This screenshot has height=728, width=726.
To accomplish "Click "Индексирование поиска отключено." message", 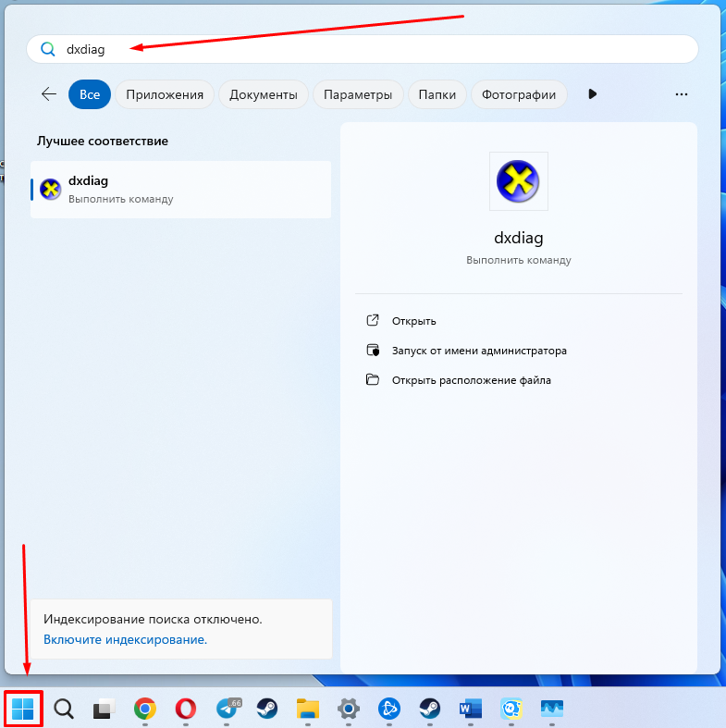I will 153,619.
